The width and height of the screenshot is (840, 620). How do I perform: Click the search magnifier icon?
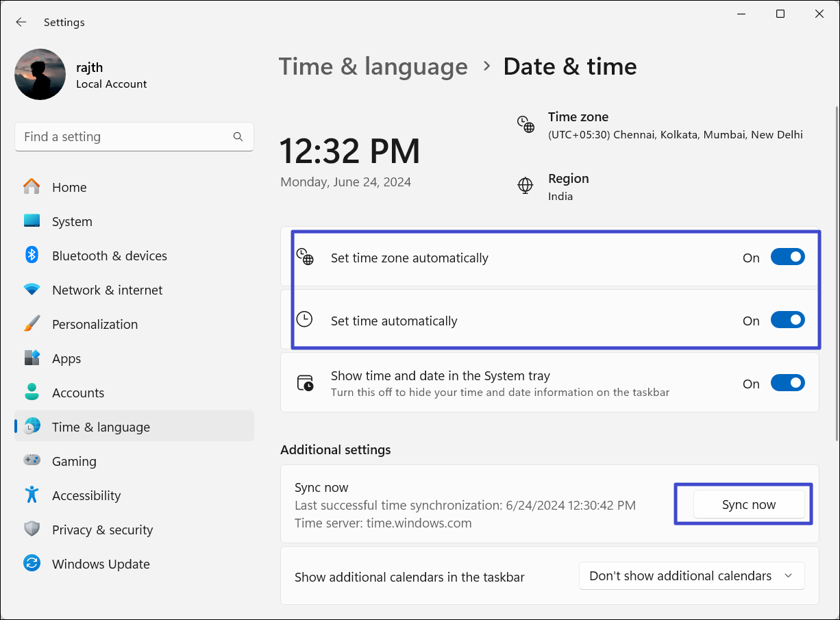238,137
